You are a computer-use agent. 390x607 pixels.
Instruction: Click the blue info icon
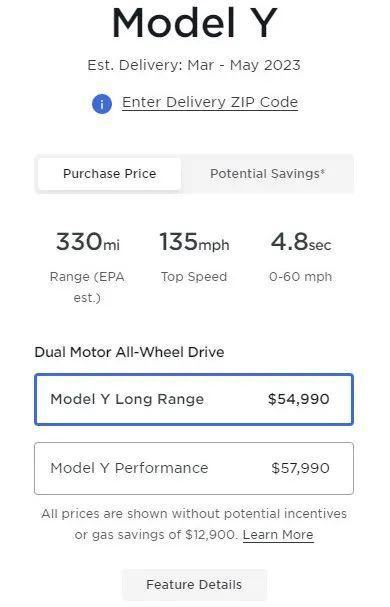pyautogui.click(x=102, y=104)
